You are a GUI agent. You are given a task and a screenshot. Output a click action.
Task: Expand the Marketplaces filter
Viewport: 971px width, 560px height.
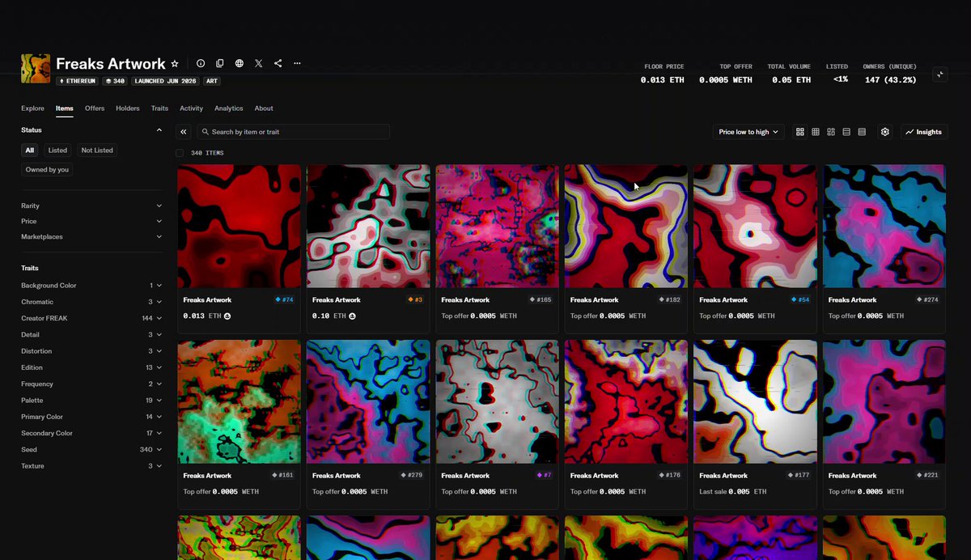pyautogui.click(x=91, y=237)
